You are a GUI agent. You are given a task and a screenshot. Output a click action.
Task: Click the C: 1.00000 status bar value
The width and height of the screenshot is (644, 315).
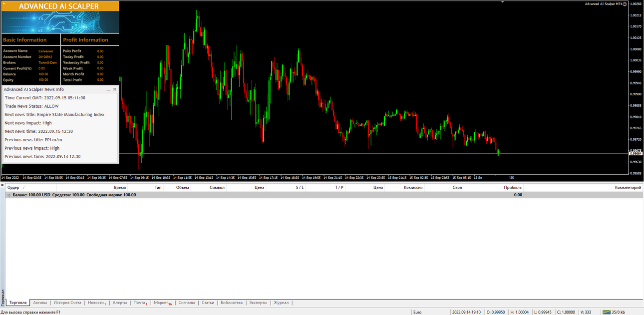tap(566, 312)
